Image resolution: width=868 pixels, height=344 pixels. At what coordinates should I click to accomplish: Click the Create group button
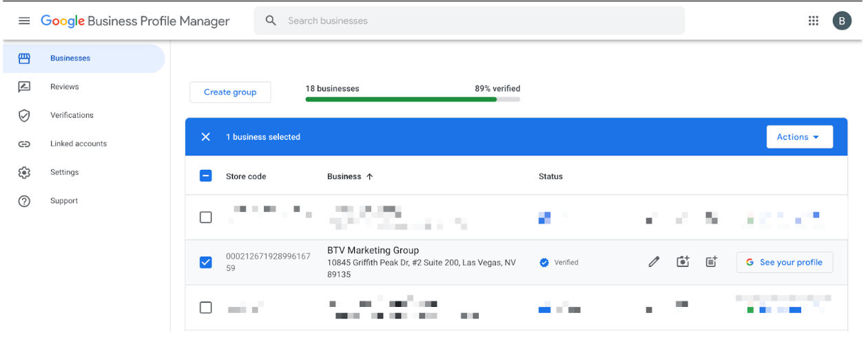(230, 92)
